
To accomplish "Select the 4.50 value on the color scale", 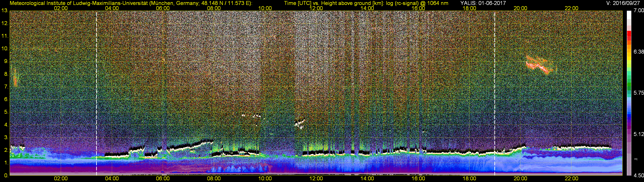I will [x=638, y=176].
